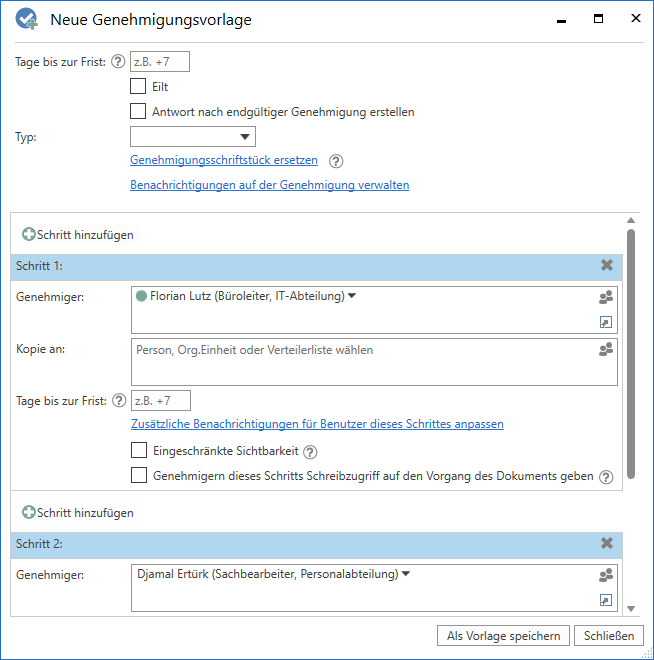
Task: Click help icon next to Genehmigungsschriftstück ersetzen
Action: click(x=336, y=160)
